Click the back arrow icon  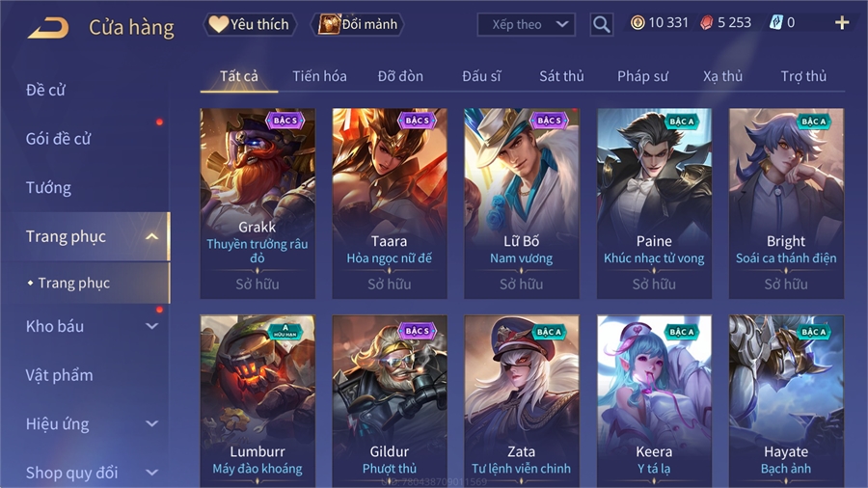(x=48, y=27)
